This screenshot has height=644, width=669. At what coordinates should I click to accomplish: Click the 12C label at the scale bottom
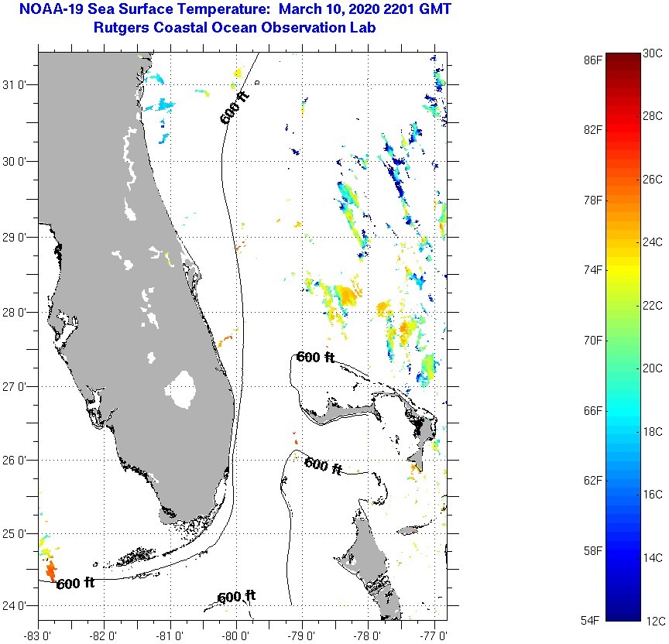point(652,621)
